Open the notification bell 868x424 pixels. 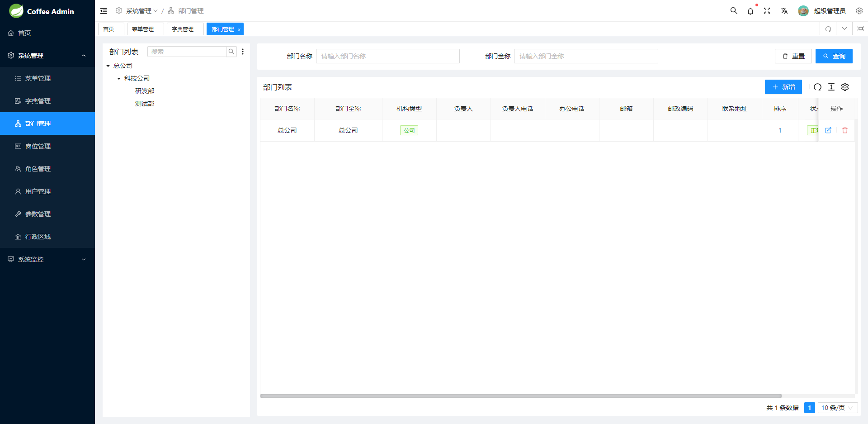(750, 11)
